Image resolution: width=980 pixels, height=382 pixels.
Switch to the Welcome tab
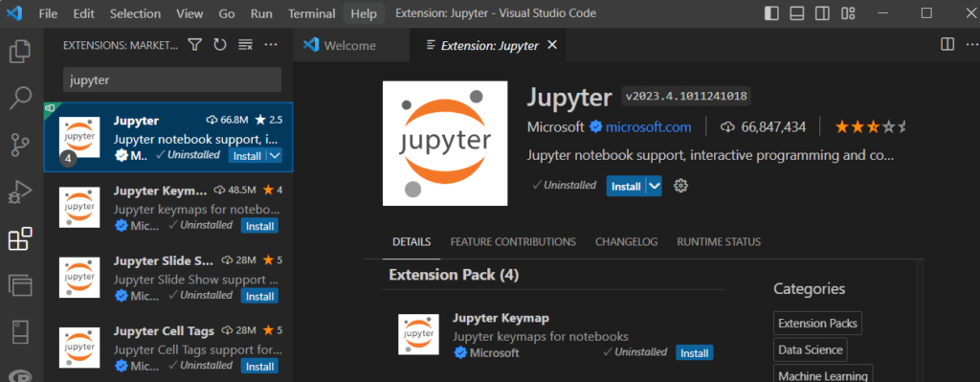[351, 45]
